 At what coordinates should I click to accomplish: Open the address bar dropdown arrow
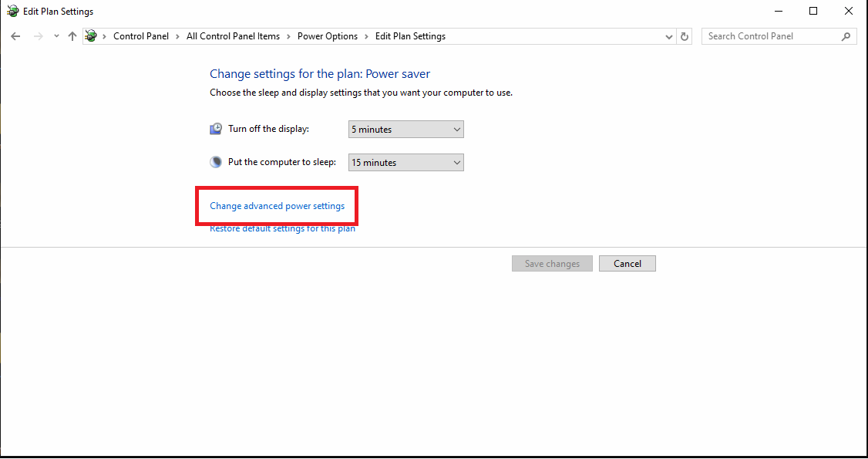click(x=668, y=35)
